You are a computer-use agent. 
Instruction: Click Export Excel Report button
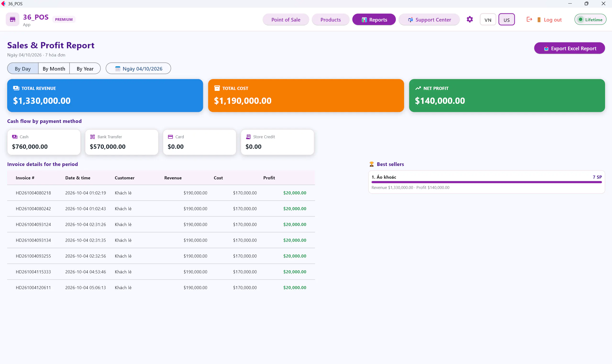click(569, 48)
